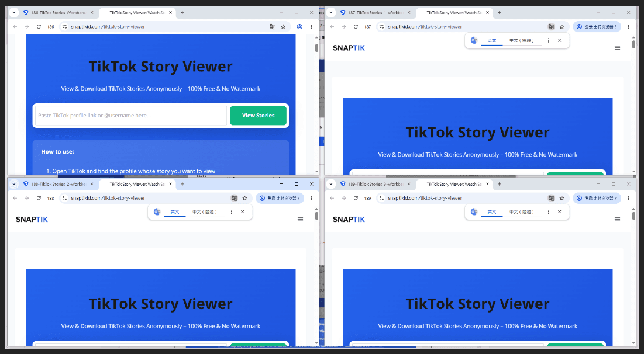This screenshot has height=354, width=644.
Task: Open translate options menu in window 187 popup
Action: [x=548, y=40]
